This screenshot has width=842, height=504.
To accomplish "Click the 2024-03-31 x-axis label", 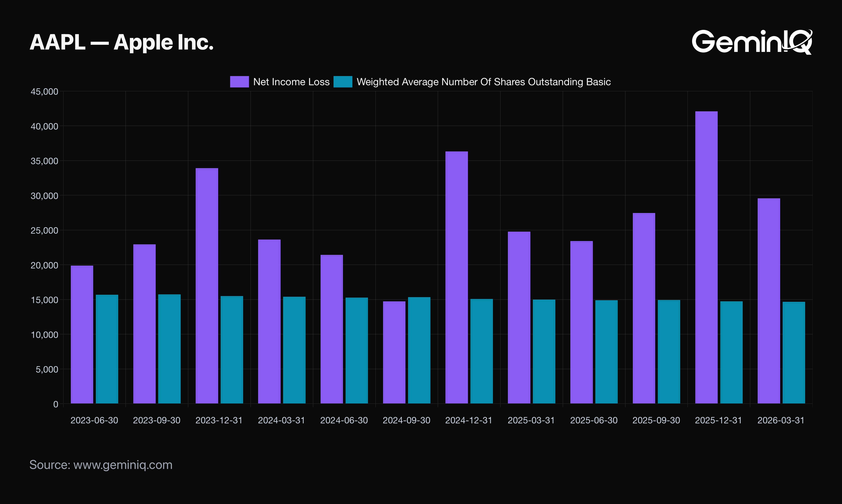I will click(x=282, y=420).
